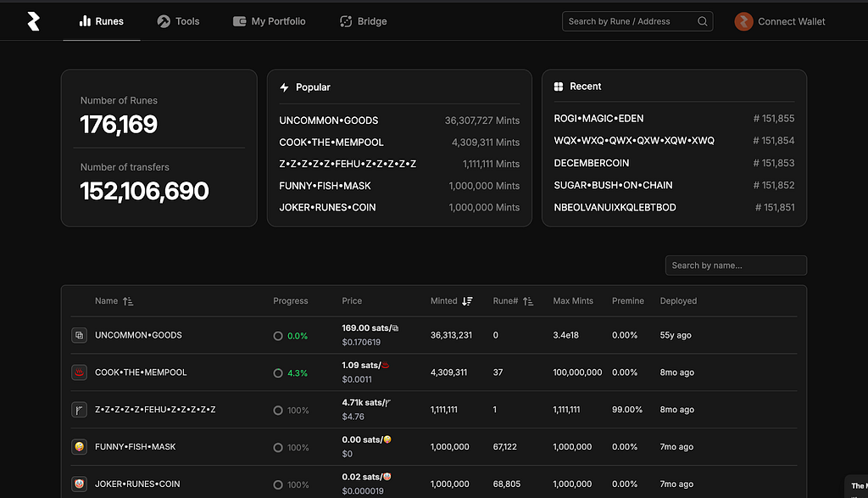
Task: Click the Deployed column header
Action: [678, 301]
